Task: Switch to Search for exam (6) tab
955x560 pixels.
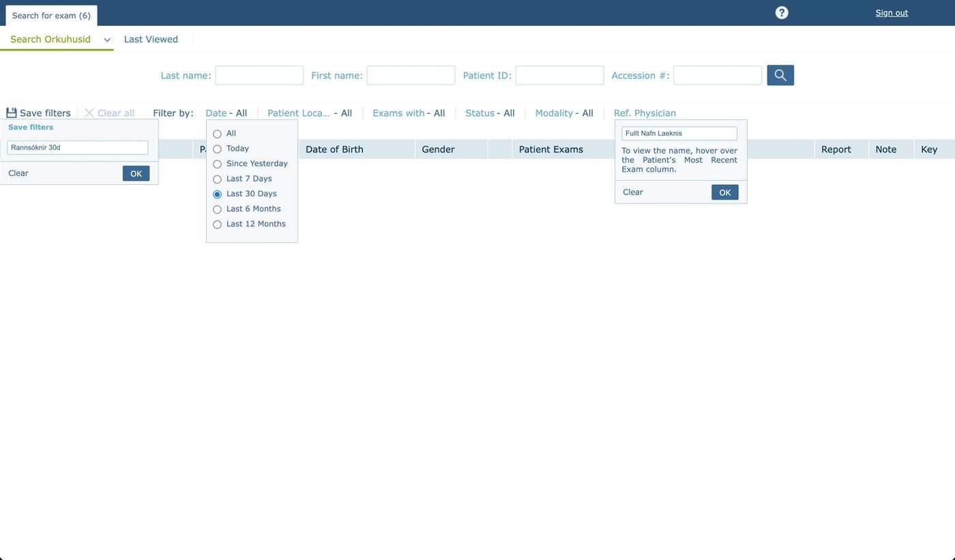Action: (x=51, y=15)
